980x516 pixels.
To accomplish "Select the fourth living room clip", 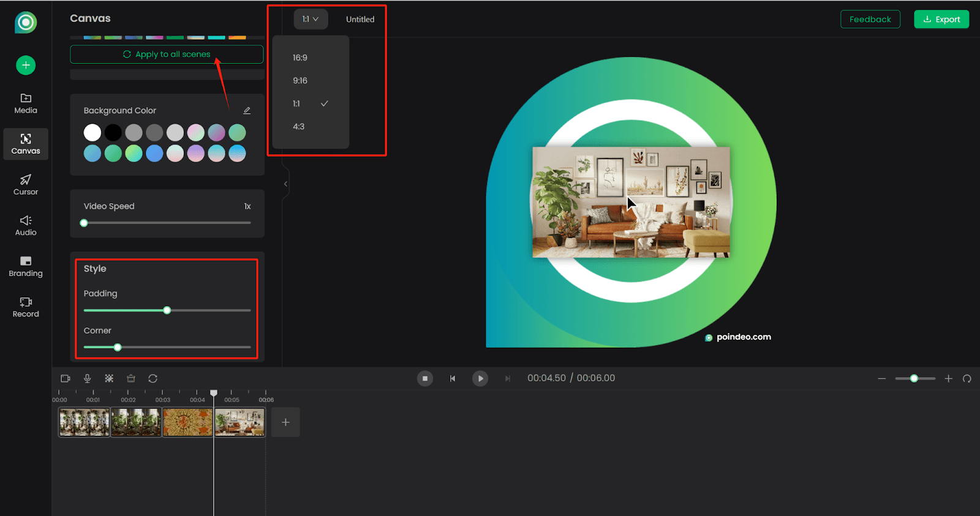I will 239,422.
